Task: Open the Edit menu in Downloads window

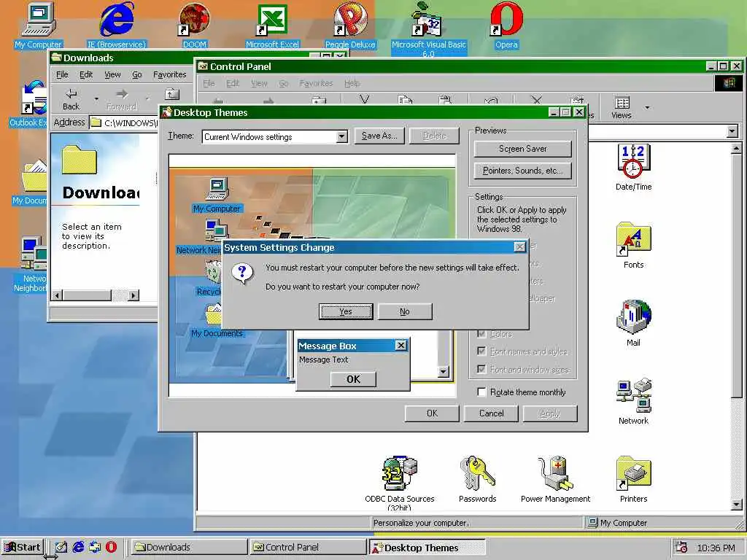Action: [x=86, y=75]
